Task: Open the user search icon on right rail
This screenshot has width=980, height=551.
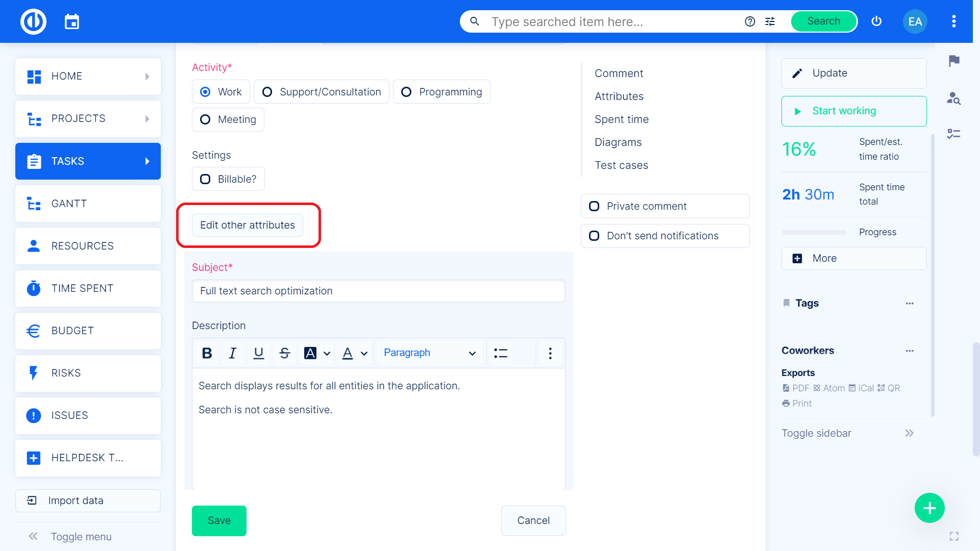Action: click(954, 98)
